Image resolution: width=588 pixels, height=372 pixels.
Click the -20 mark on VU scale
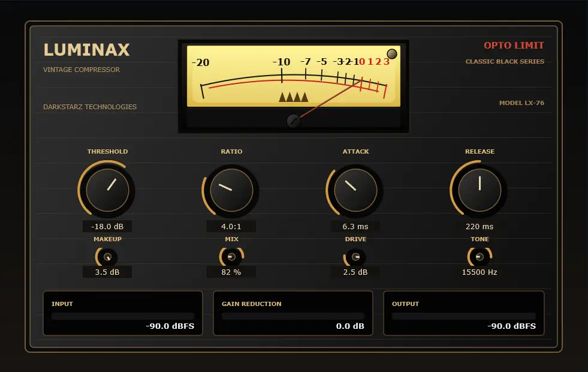pyautogui.click(x=201, y=62)
